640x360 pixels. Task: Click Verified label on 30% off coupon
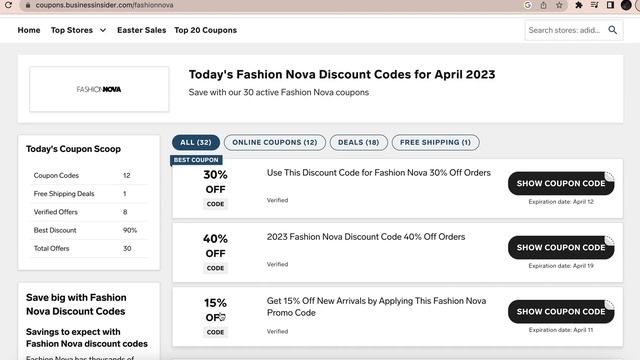pyautogui.click(x=278, y=200)
